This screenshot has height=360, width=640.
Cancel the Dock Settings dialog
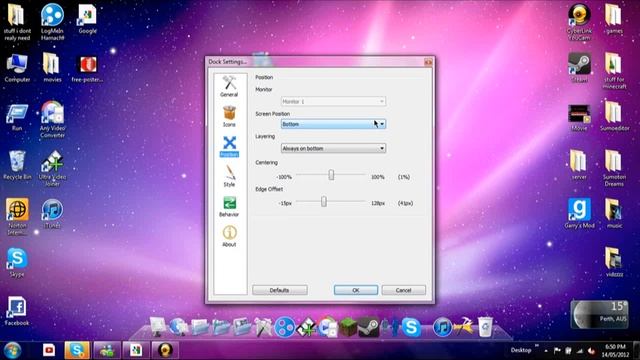click(403, 290)
